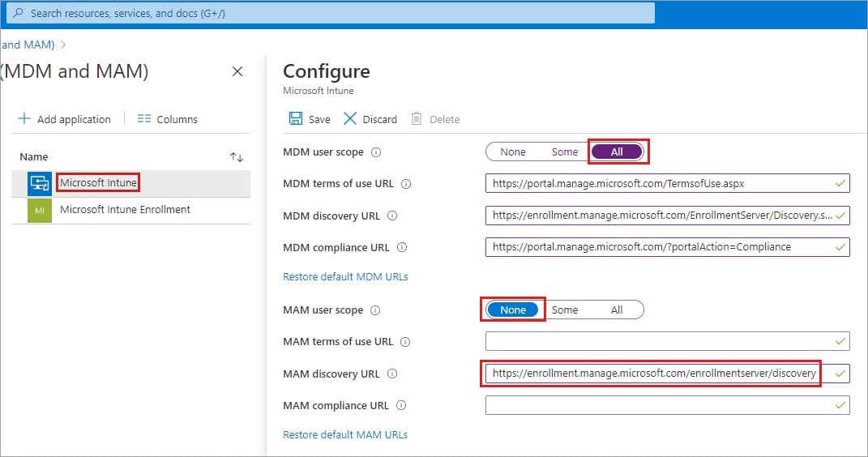This screenshot has height=457, width=868.
Task: Show info for MAM user scope
Action: [374, 310]
